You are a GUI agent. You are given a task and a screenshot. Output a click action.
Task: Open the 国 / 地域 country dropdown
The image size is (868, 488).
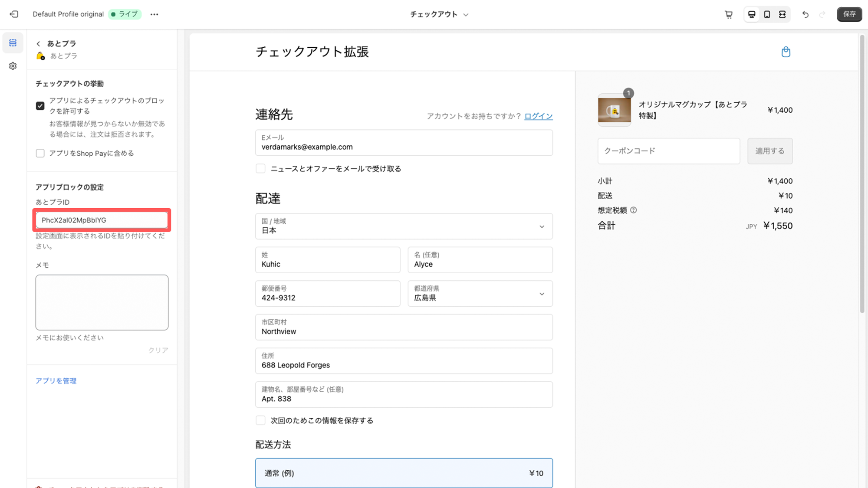404,226
